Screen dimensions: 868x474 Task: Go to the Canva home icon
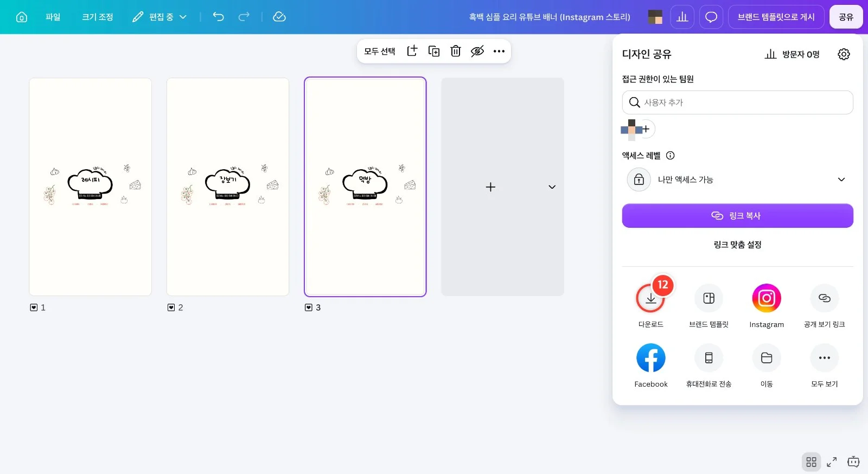coord(22,17)
